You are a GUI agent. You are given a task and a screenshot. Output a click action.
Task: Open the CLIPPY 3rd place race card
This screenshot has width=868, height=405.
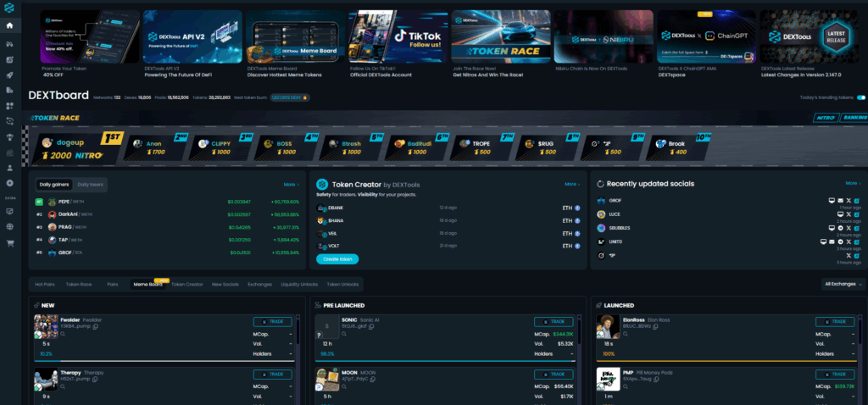220,147
